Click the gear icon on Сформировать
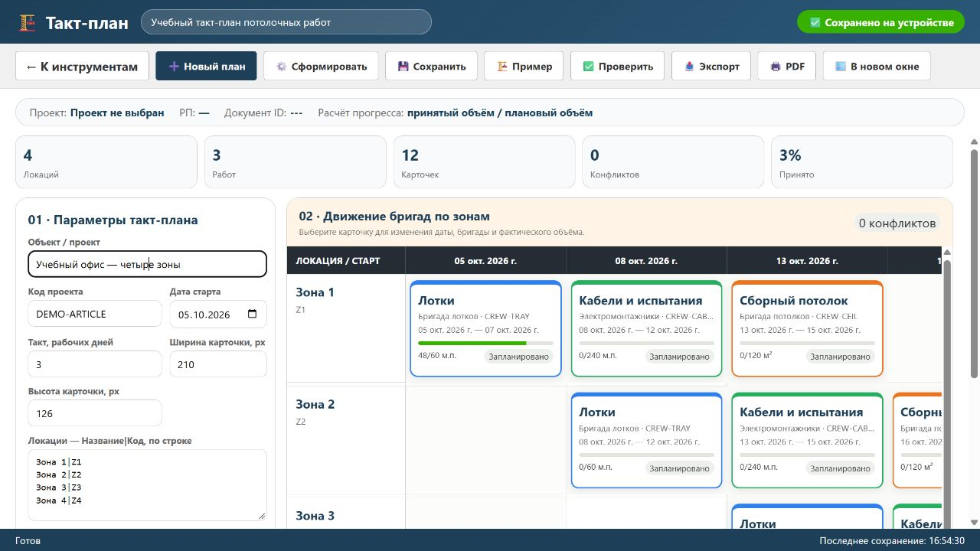 point(281,67)
